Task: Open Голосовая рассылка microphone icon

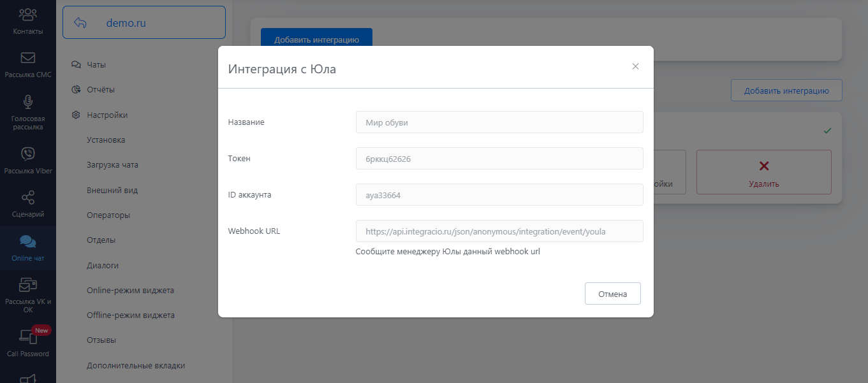Action: point(28,101)
